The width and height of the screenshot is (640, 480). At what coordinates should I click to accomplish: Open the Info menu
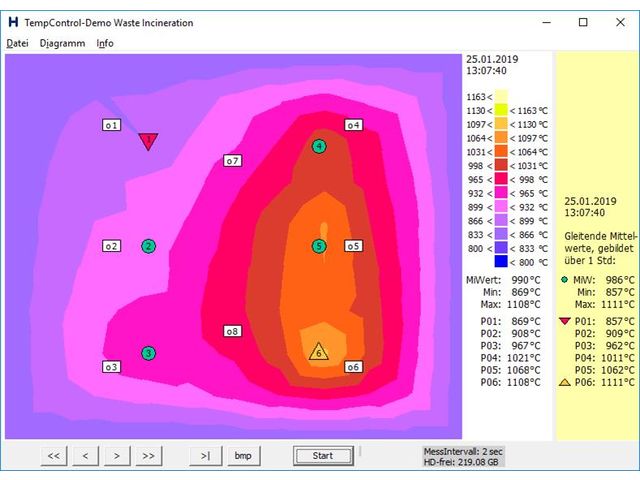(105, 43)
